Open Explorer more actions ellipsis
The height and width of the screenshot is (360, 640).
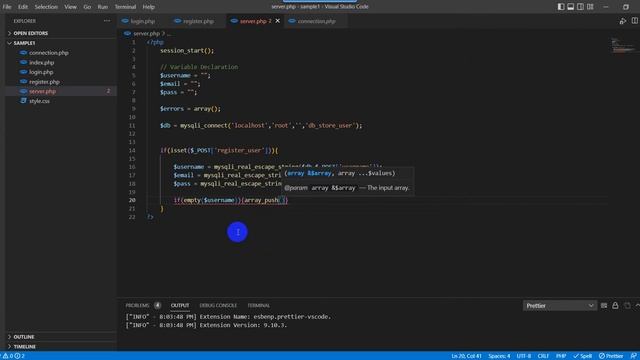[107, 21]
